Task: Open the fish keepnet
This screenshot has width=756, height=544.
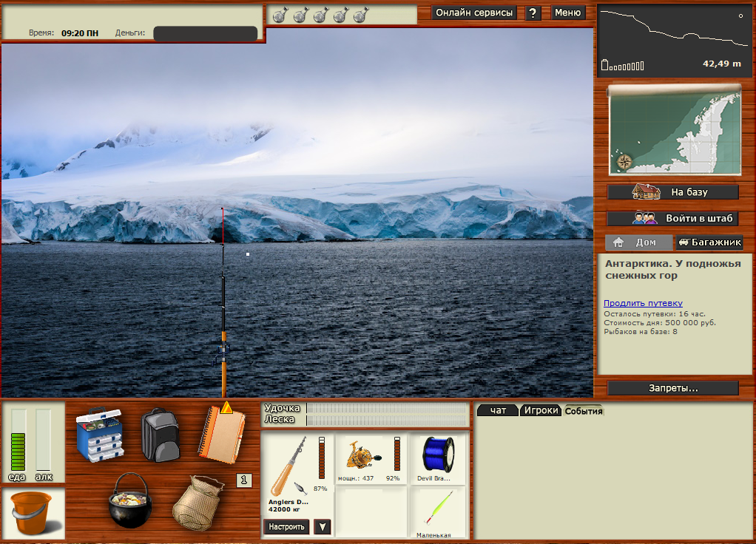Action: 198,503
